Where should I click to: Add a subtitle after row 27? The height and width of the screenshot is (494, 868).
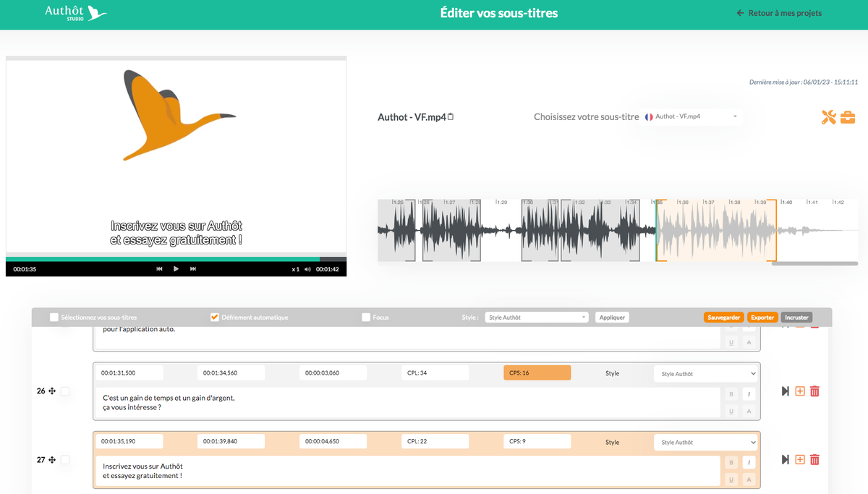click(x=800, y=459)
